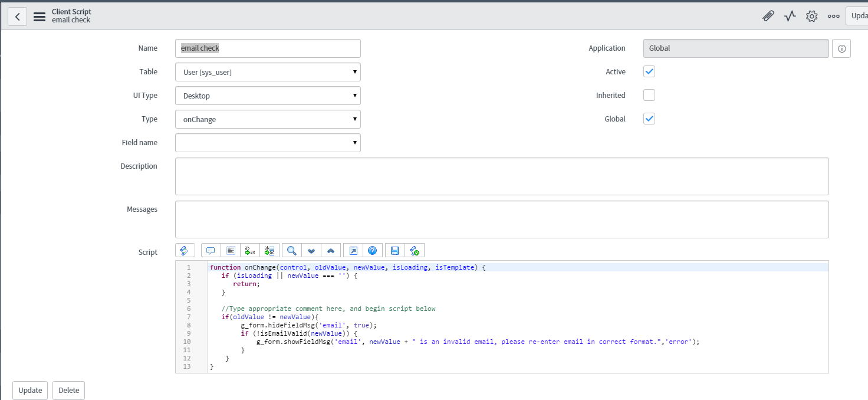Click the 'Client Script' header title

tap(71, 12)
